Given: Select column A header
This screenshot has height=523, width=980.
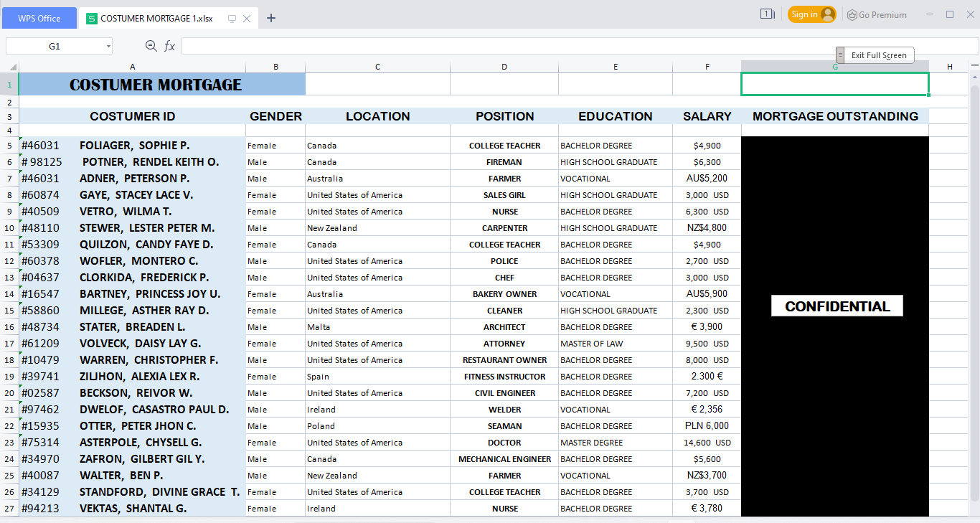Looking at the screenshot, I should (x=132, y=67).
